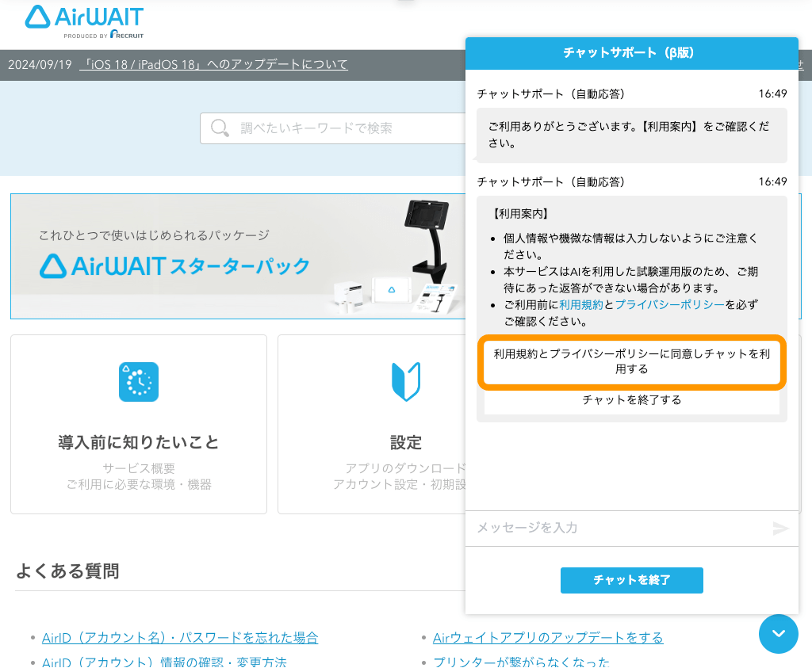Click the send message arrow icon
The image size is (812, 668).
point(780,529)
